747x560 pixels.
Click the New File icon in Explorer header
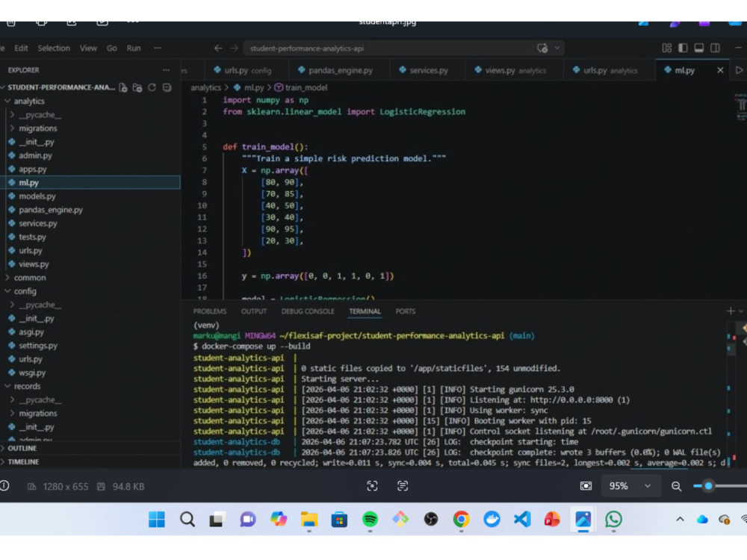point(123,87)
